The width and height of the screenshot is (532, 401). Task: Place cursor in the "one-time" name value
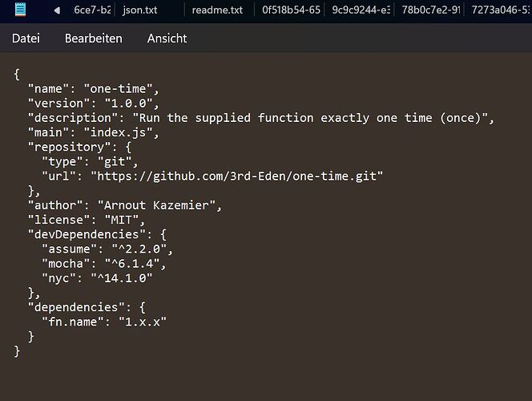[x=118, y=88]
